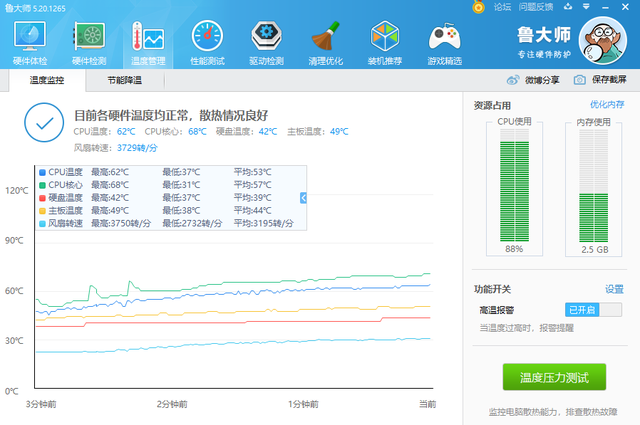Click CPU核心 68℃ value
This screenshot has width=640, height=425.
point(198,131)
